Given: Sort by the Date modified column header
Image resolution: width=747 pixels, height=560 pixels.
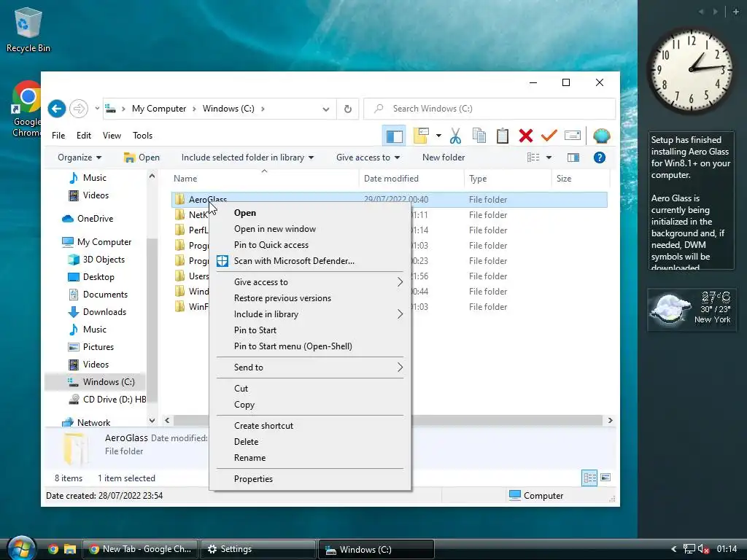Looking at the screenshot, I should click(x=391, y=179).
